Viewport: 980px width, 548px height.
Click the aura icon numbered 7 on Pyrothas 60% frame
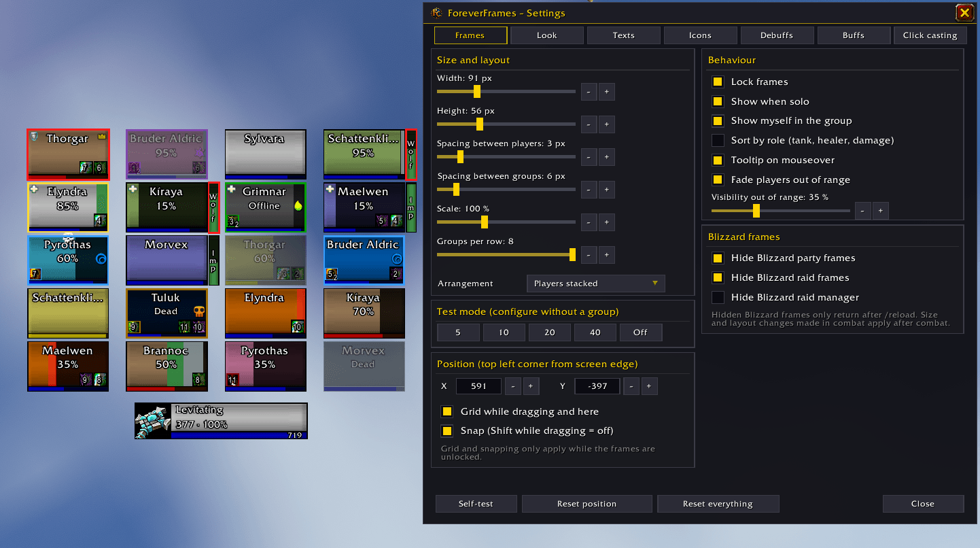[x=35, y=273]
